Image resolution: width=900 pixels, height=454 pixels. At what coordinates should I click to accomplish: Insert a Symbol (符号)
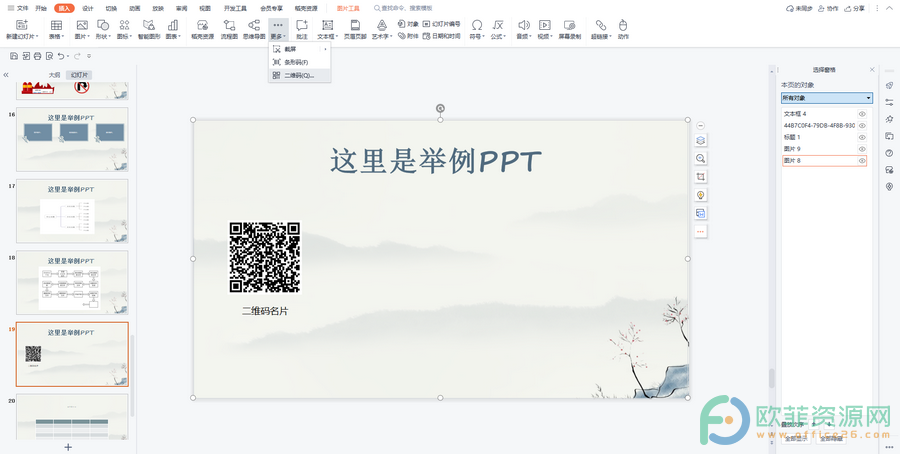coord(476,29)
